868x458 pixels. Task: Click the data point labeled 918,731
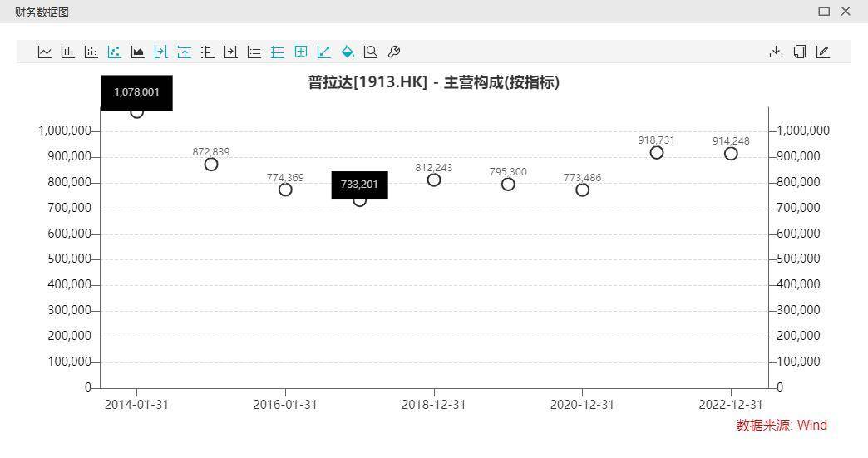pos(657,153)
